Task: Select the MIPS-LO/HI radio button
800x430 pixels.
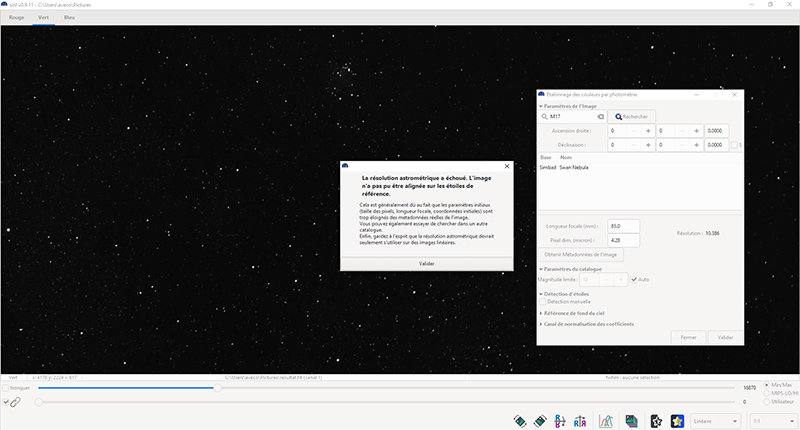Action: pyautogui.click(x=767, y=393)
